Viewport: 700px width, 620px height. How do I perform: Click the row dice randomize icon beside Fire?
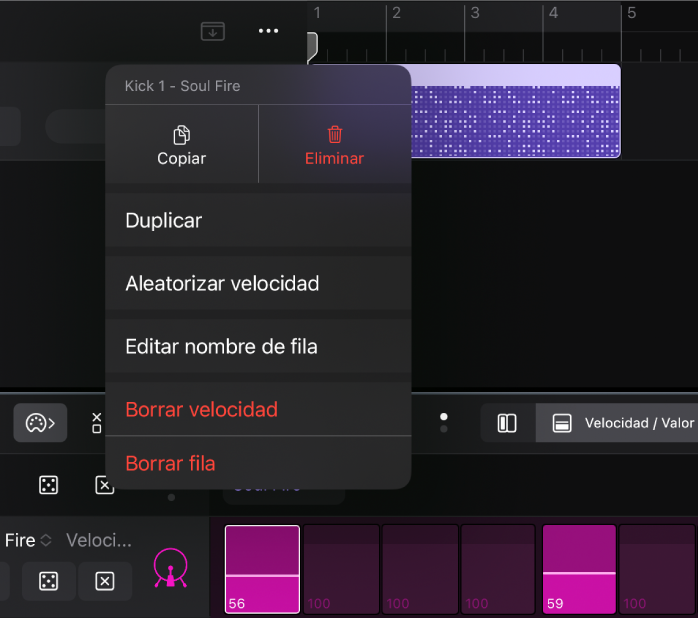pyautogui.click(x=48, y=582)
